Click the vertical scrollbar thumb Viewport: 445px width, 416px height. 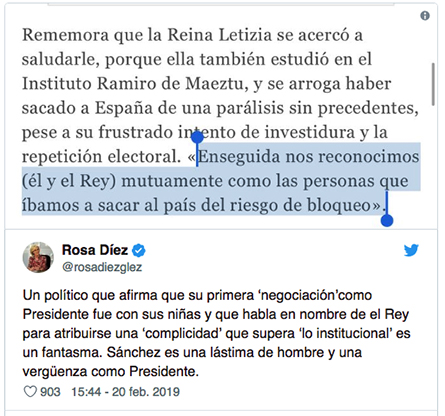(433, 84)
